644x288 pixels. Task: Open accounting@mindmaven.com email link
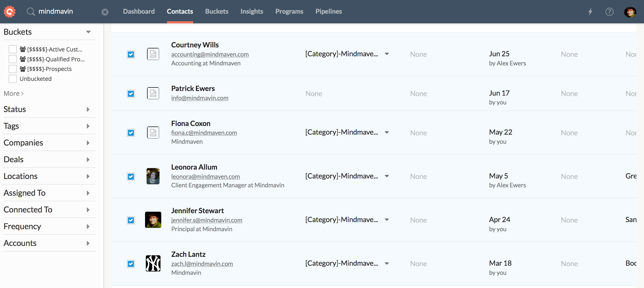(210, 54)
